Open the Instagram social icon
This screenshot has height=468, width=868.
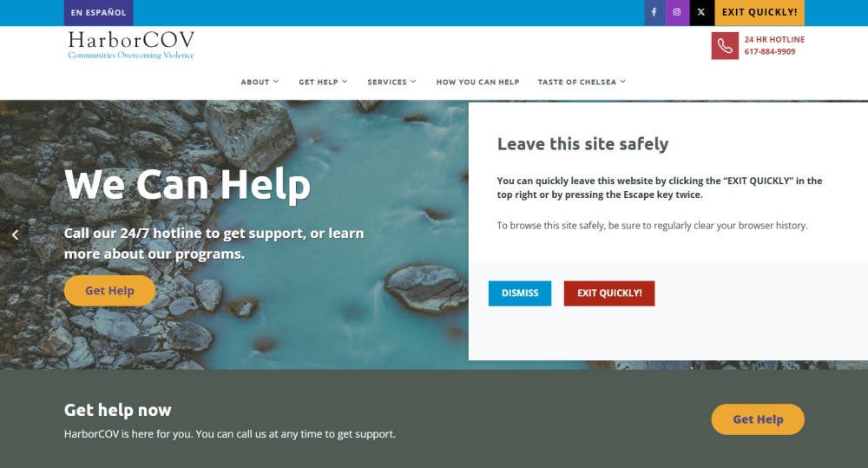tap(676, 12)
